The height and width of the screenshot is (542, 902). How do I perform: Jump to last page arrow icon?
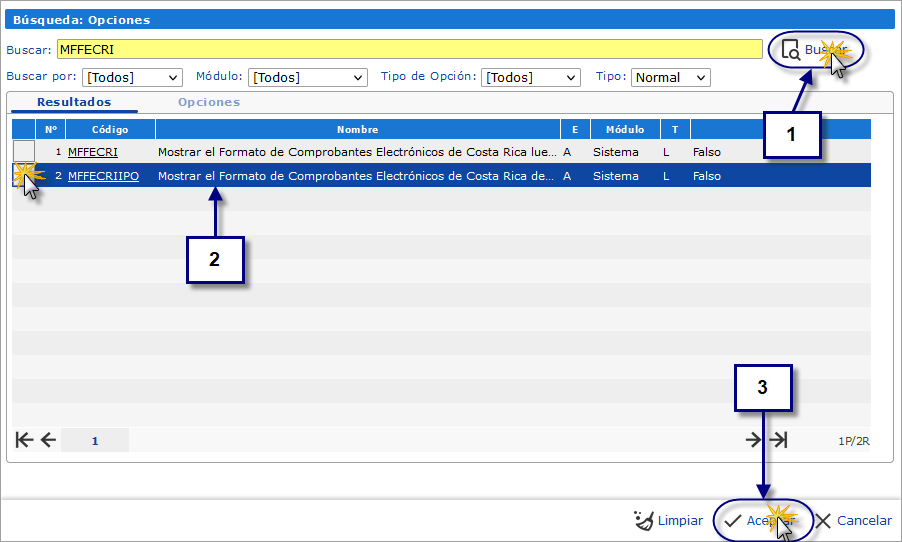click(779, 440)
